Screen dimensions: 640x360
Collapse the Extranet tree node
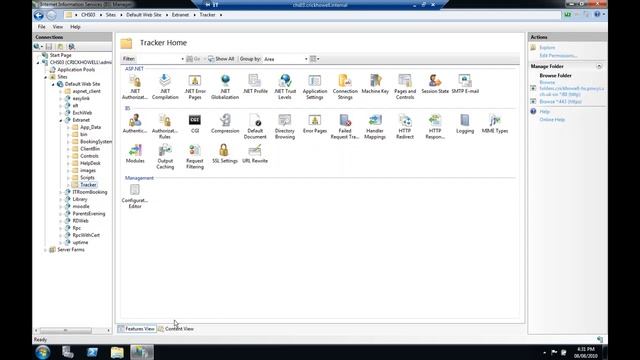click(x=61, y=120)
